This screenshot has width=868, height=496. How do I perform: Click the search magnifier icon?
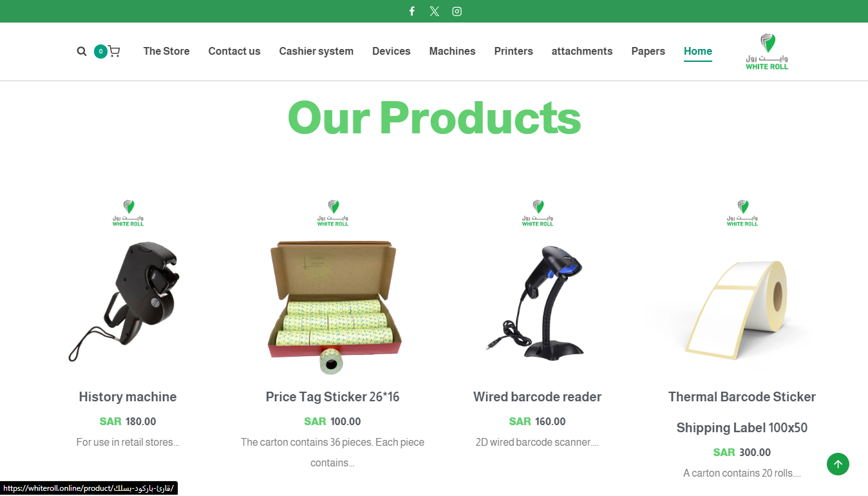pyautogui.click(x=82, y=52)
